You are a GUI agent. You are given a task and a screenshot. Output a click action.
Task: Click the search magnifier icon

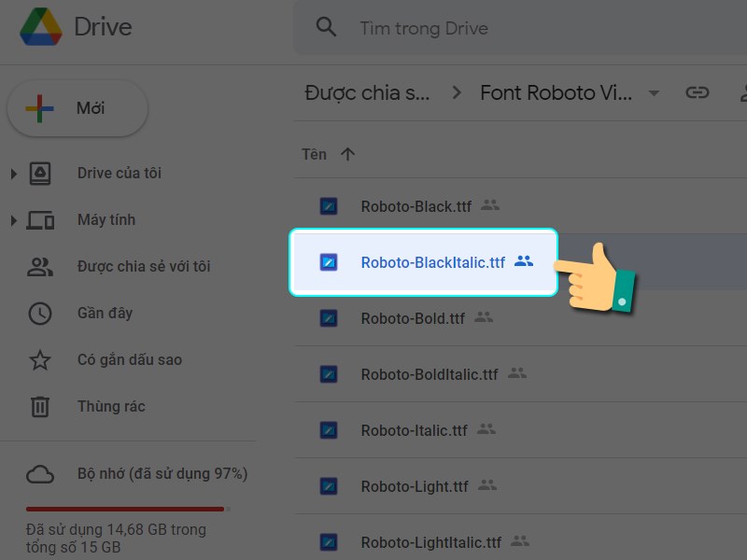[x=326, y=27]
